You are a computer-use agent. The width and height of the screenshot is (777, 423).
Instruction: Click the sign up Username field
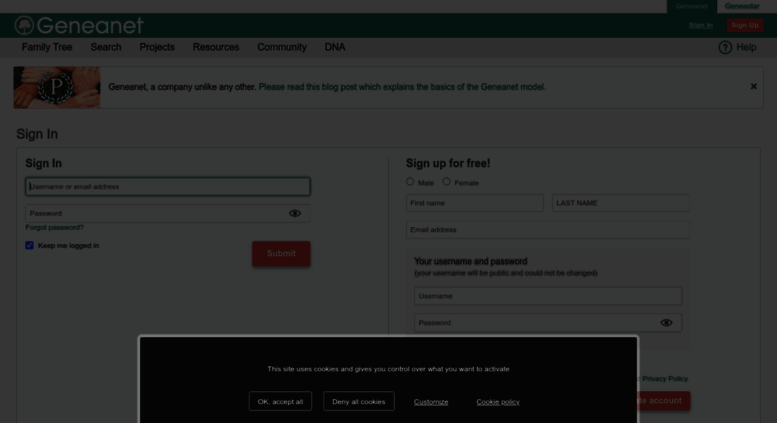pyautogui.click(x=548, y=296)
